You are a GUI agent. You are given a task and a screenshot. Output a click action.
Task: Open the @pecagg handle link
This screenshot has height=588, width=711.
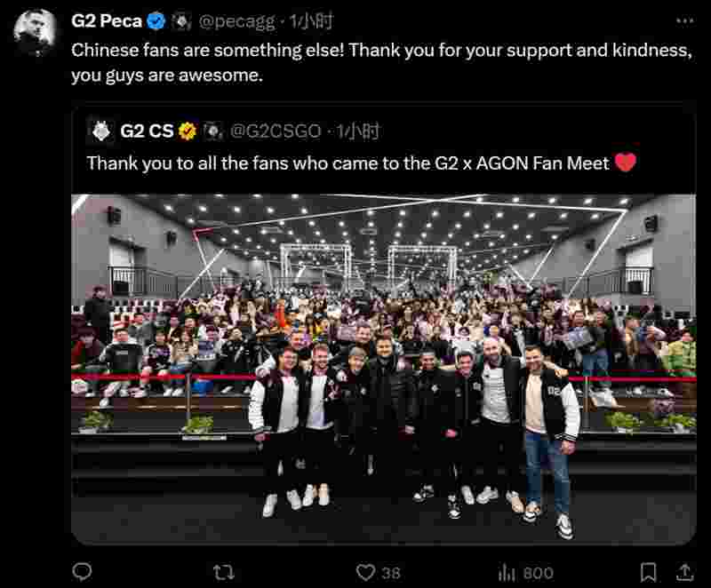tap(236, 21)
